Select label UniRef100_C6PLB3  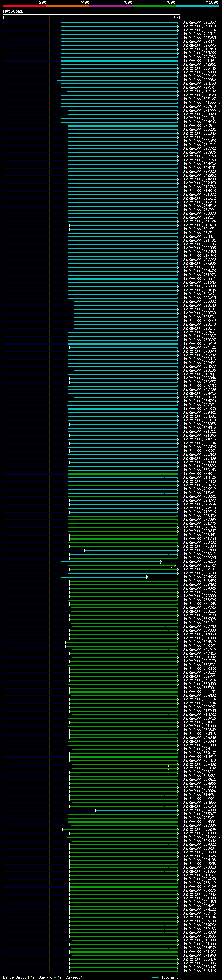coord(199,929)
